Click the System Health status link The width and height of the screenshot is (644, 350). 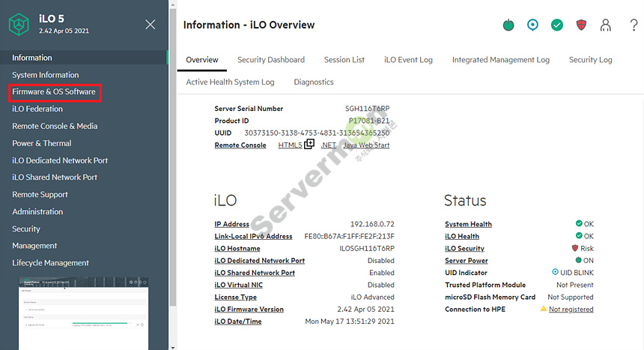(x=468, y=224)
